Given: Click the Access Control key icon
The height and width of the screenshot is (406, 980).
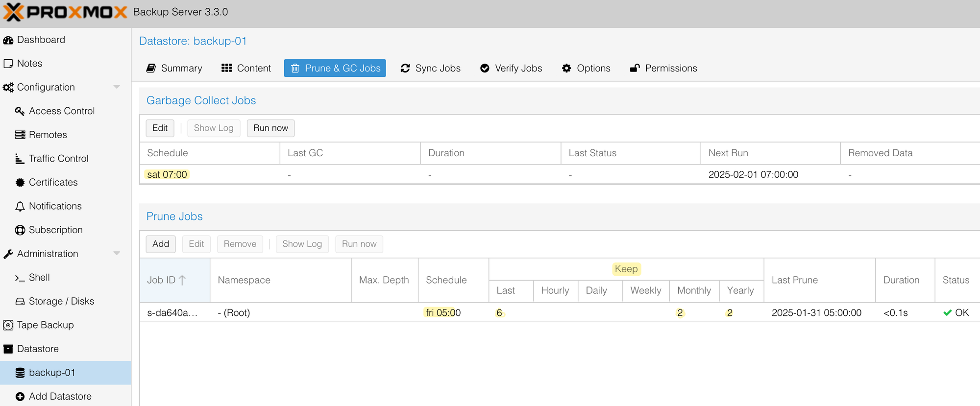Looking at the screenshot, I should click(20, 111).
